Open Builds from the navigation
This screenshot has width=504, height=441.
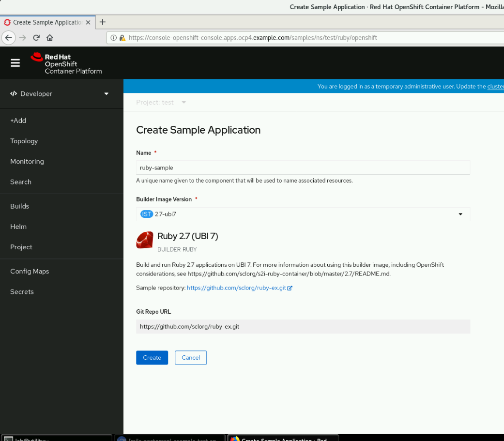point(19,206)
